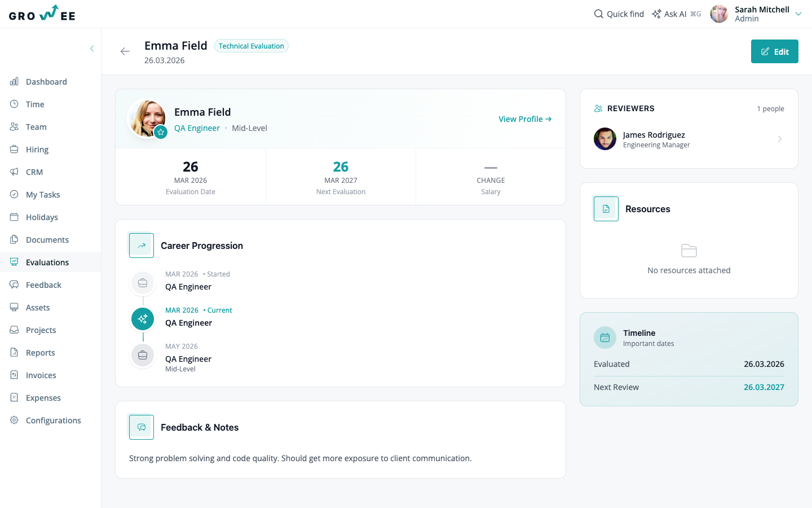Screen dimensions: 812x508
Task: Go back using the left arrow
Action: [x=125, y=51]
